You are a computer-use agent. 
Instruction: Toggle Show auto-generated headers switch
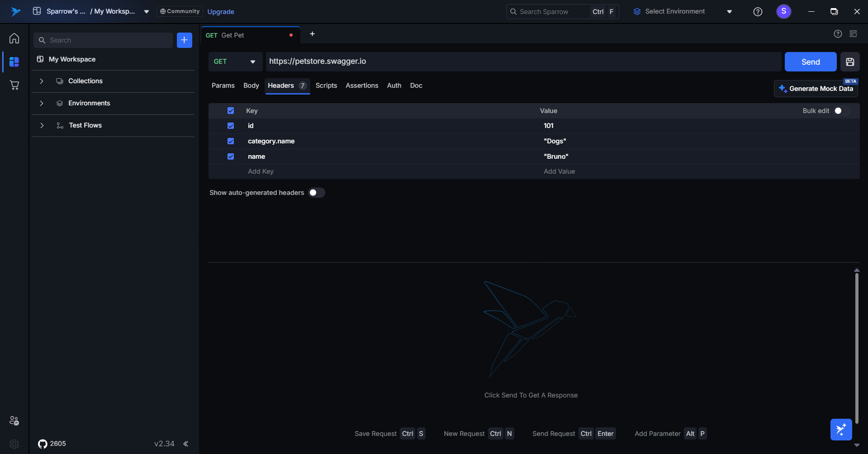(317, 193)
